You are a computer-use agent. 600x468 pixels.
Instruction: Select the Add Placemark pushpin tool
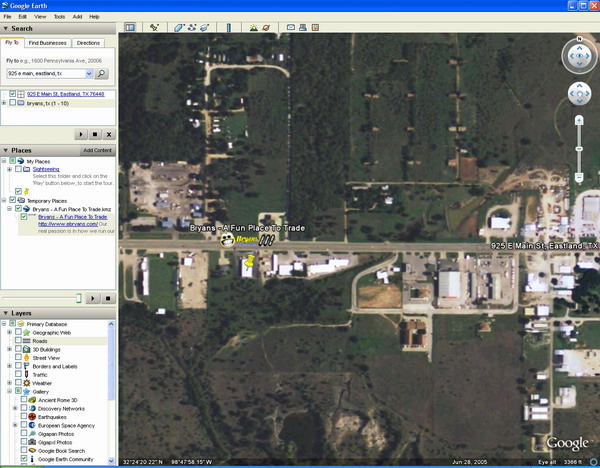click(154, 28)
